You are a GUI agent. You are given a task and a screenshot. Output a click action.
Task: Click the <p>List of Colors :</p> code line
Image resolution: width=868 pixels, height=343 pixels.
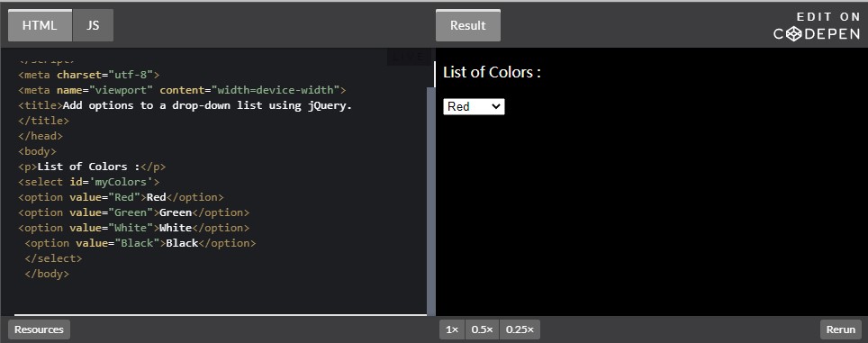92,167
